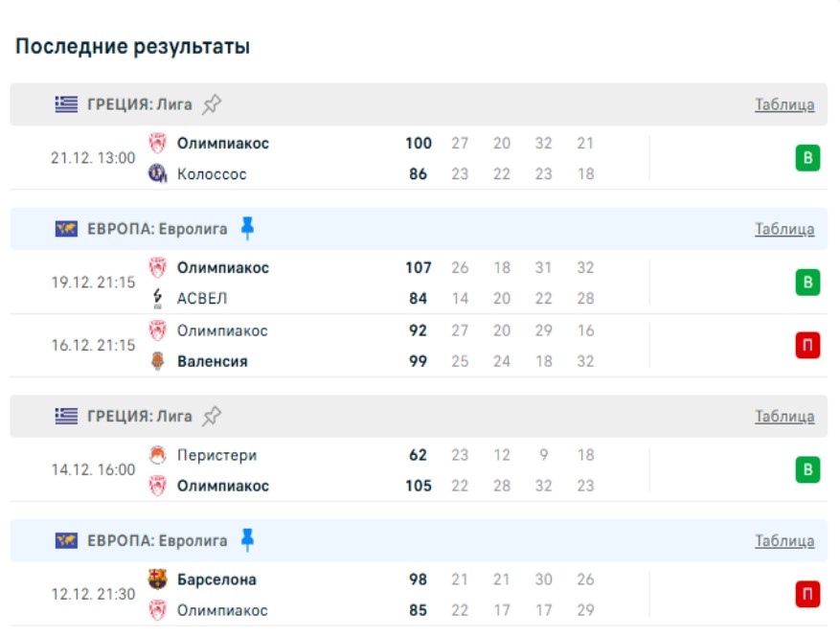This screenshot has height=637, width=840.
Task: Open the table link for first Greece League
Action: [784, 105]
